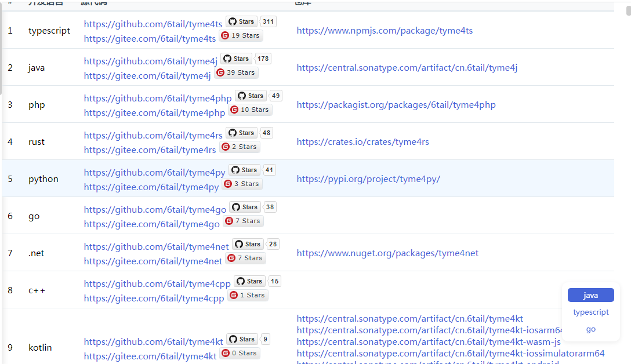Open GitHub Stars badge for tyme4ts
Viewport: 631px width, 364px height.
pos(241,21)
